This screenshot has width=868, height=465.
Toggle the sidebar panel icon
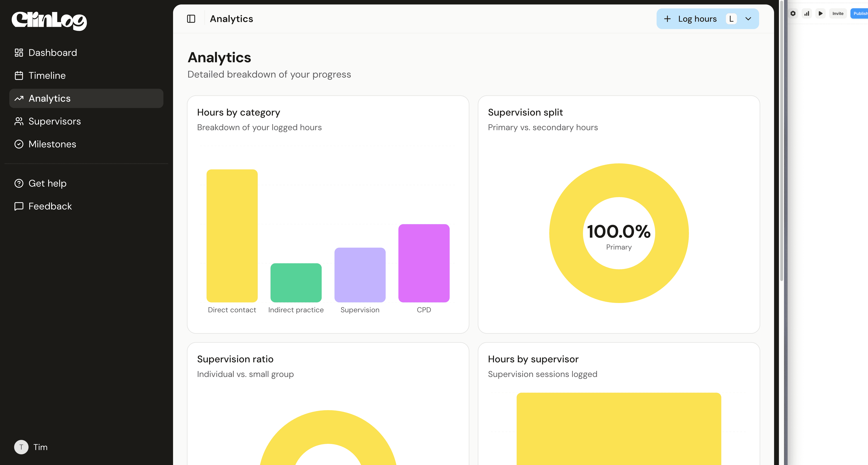coord(191,19)
